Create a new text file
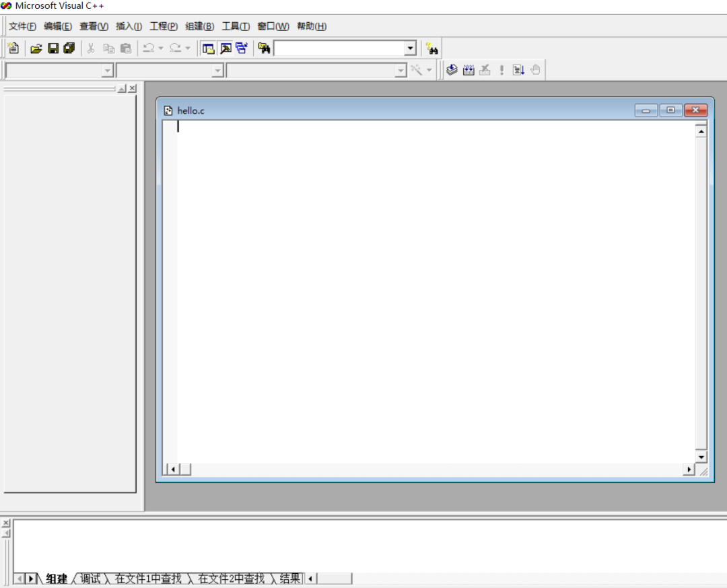Screen dimensions: 727x588 point(13,48)
